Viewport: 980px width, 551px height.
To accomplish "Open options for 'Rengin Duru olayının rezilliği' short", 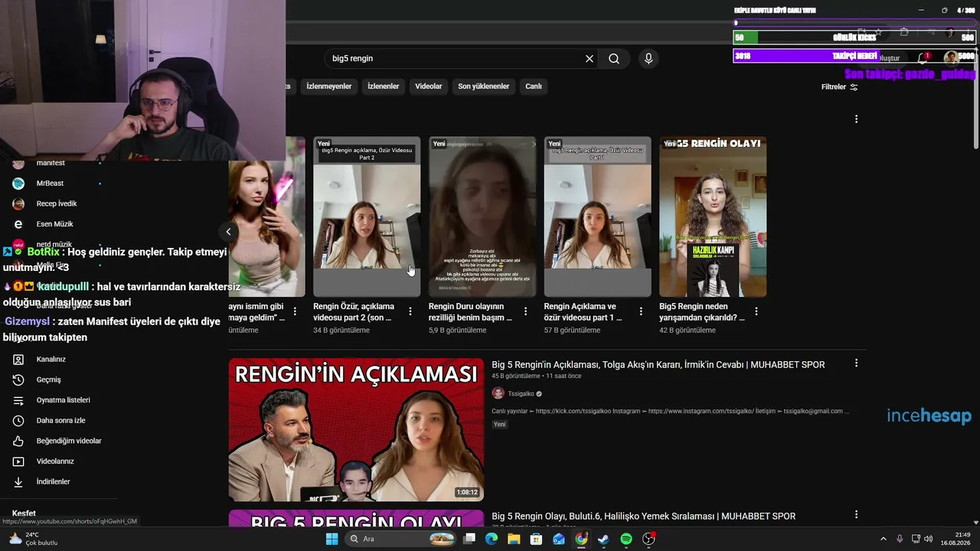I will pos(525,311).
